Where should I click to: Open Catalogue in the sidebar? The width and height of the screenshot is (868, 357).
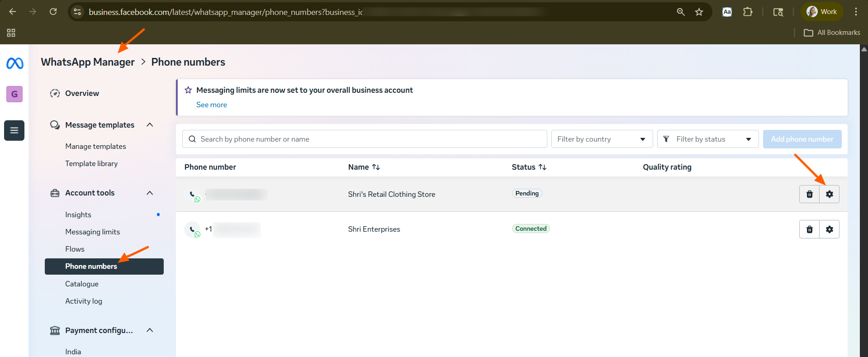point(82,284)
